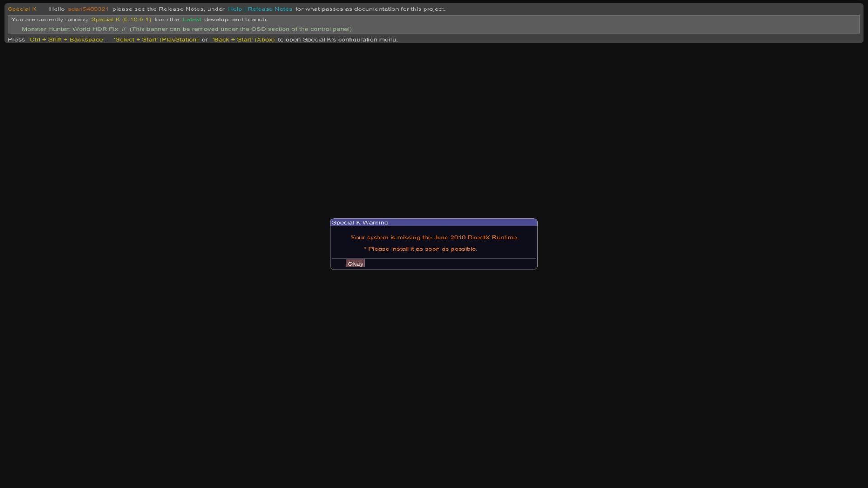Click the Special K Warning title bar

pos(434,222)
